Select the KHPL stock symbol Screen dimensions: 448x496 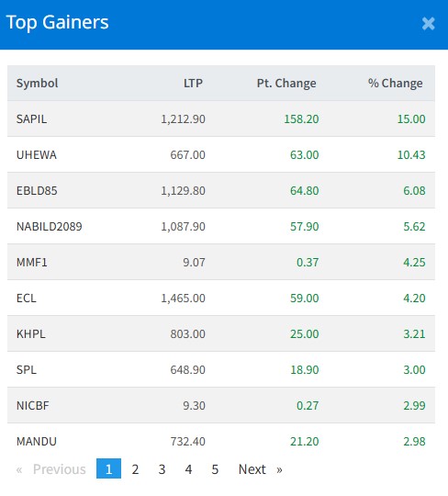(31, 333)
